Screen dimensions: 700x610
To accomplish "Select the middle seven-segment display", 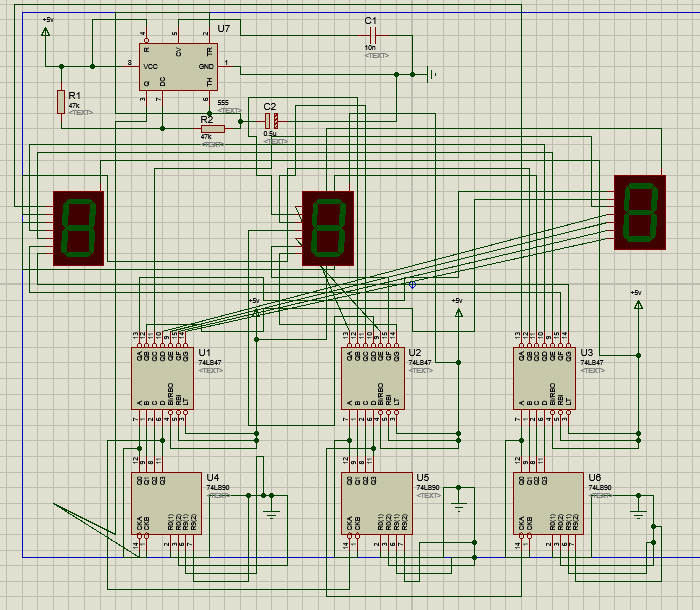I will coord(329,228).
